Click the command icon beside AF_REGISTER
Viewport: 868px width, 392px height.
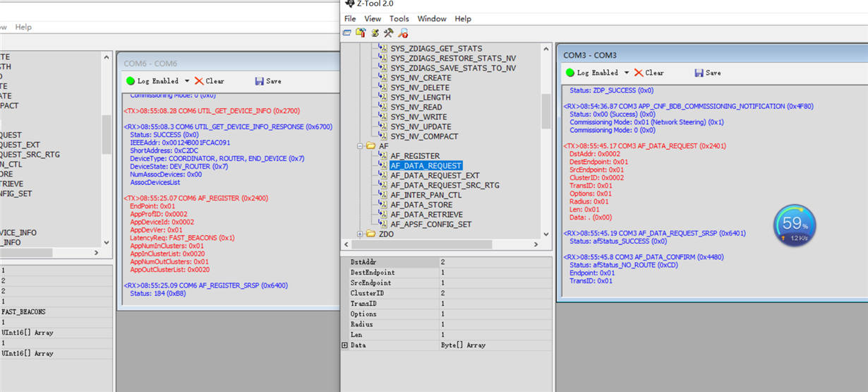coord(383,155)
